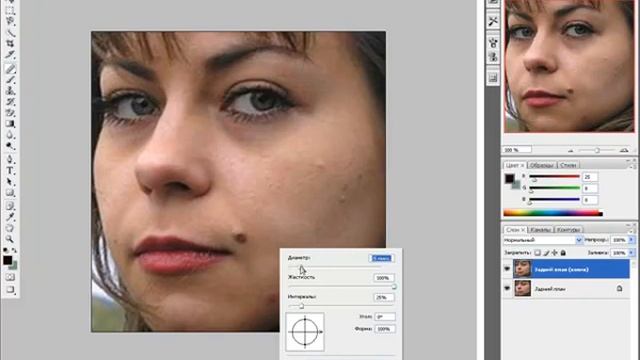
Task: Hide the Задний план (копия) layer
Action: pos(507,269)
